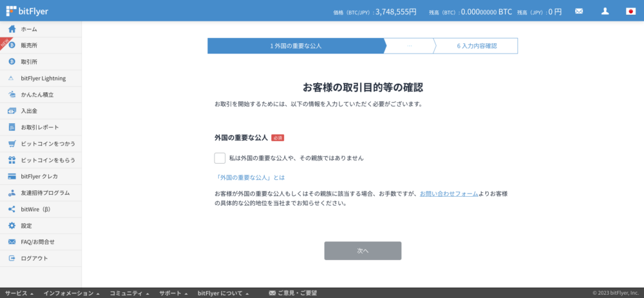Click the bitFlyer Lightning sidebar icon
644x298 pixels.
12,78
